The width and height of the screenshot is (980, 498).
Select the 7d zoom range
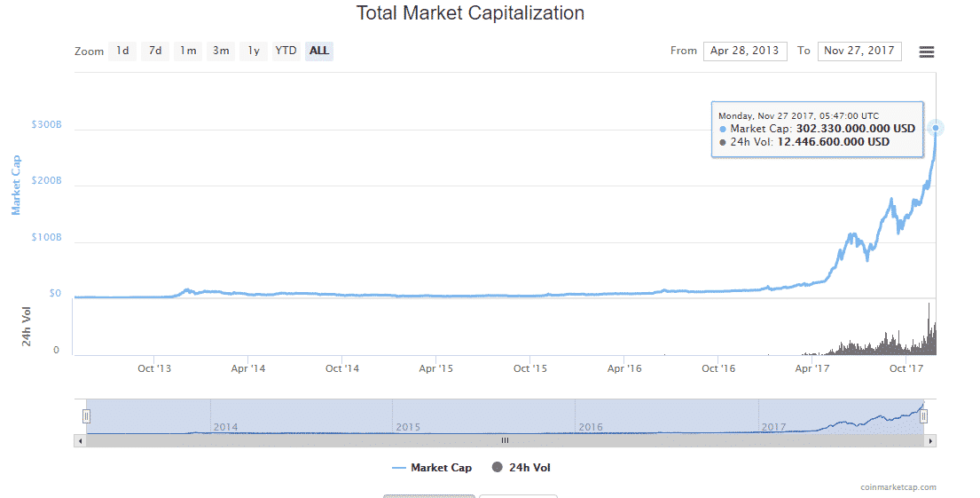(155, 51)
